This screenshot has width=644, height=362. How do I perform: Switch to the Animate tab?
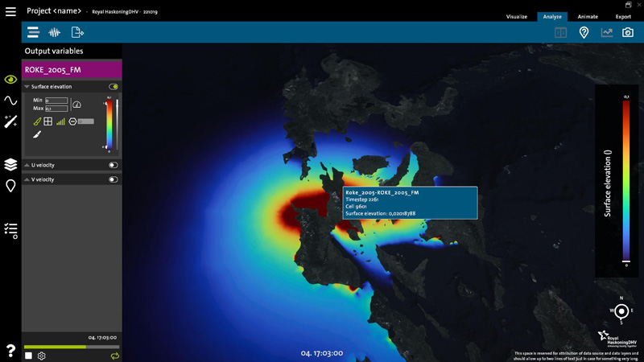coord(588,17)
